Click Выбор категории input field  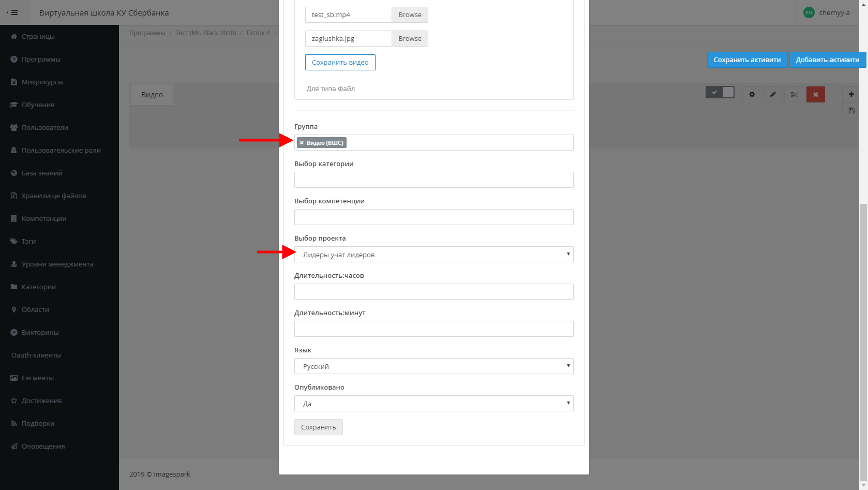coord(434,180)
